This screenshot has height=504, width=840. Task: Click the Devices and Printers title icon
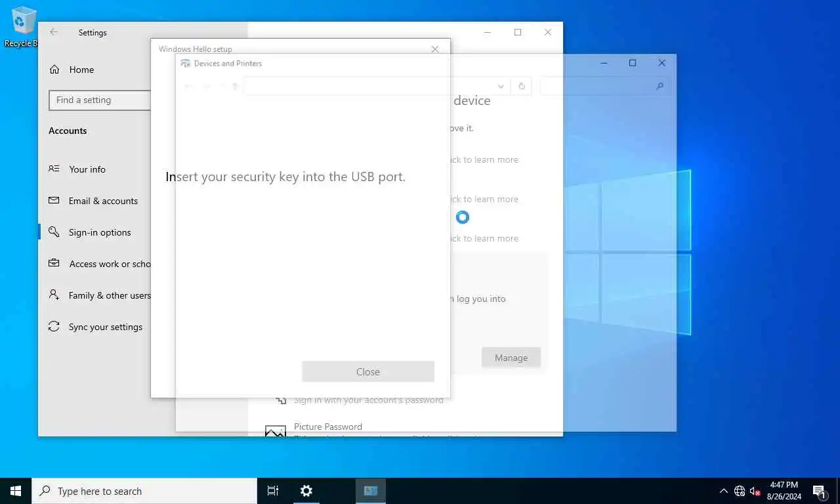click(185, 64)
